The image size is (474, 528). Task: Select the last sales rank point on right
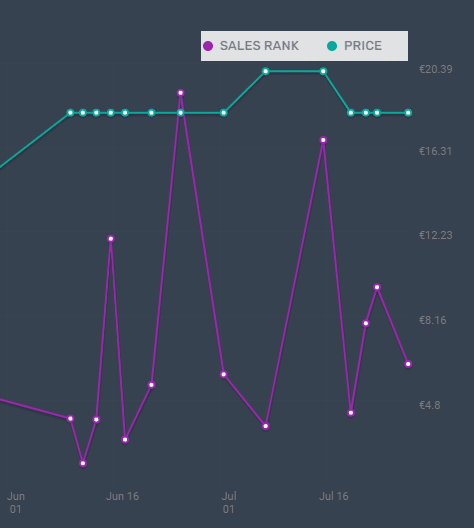[408, 364]
